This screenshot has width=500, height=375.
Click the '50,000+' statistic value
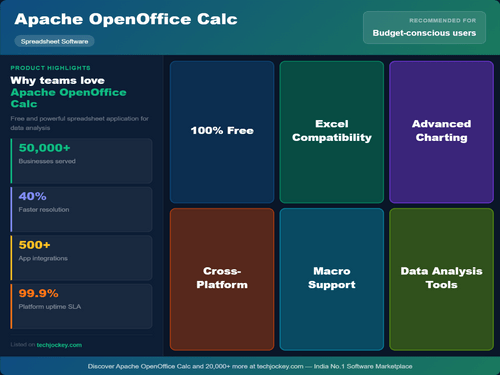[45, 148]
